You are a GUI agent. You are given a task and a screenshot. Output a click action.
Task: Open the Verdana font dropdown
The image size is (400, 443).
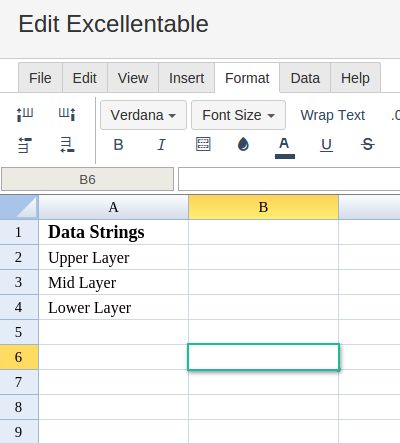pyautogui.click(x=143, y=115)
